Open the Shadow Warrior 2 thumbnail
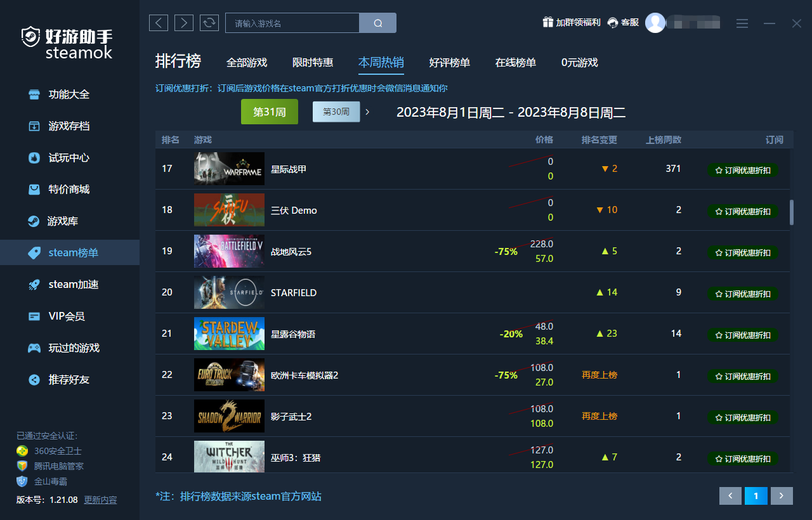The image size is (812, 520). tap(229, 416)
